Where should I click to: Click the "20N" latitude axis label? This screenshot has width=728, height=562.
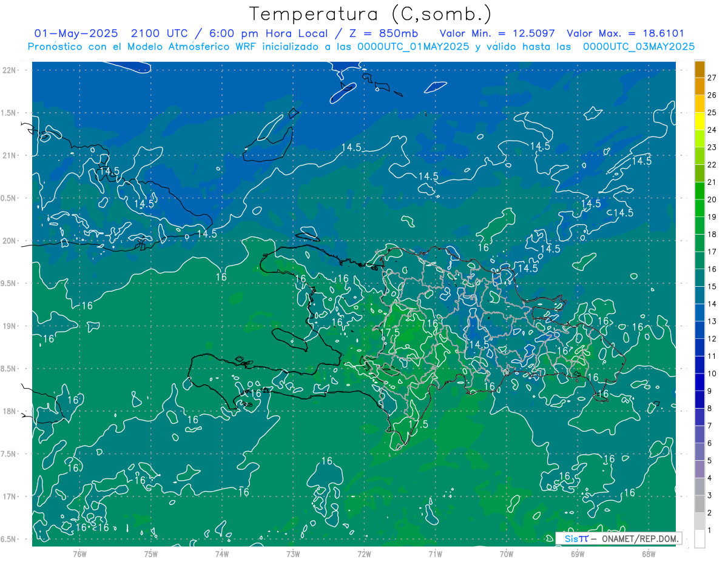(x=9, y=241)
